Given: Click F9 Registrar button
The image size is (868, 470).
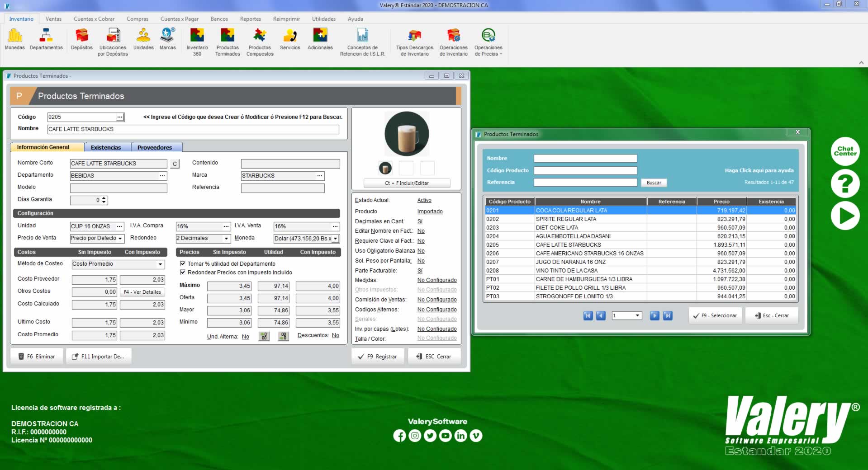Looking at the screenshot, I should pos(378,357).
